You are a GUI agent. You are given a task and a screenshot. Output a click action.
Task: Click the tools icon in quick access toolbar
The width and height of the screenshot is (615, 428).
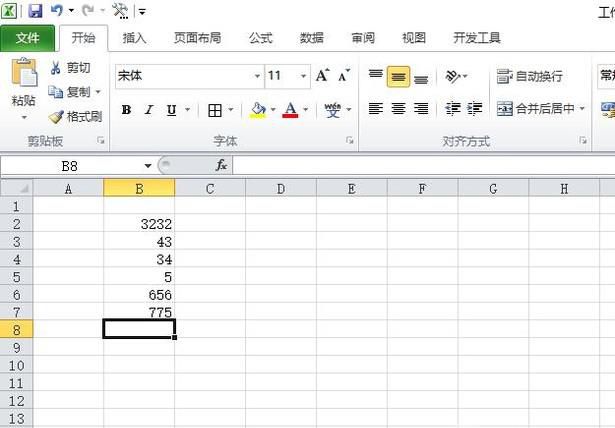coord(120,11)
